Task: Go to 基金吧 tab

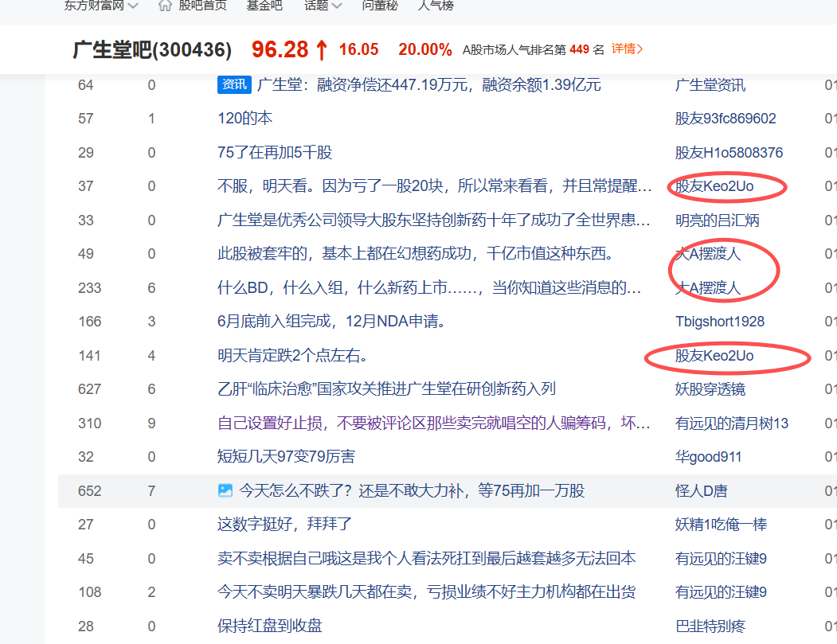Action: point(264,6)
